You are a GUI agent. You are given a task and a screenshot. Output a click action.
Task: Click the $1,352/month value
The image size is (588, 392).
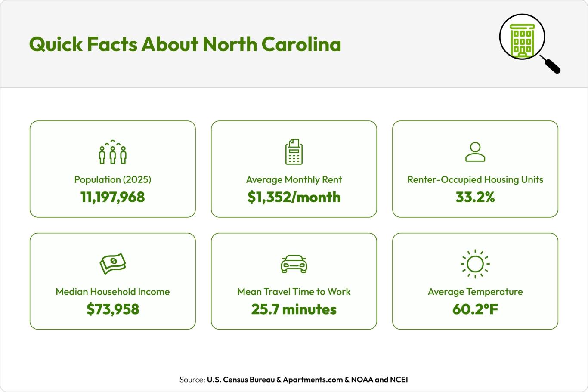294,197
